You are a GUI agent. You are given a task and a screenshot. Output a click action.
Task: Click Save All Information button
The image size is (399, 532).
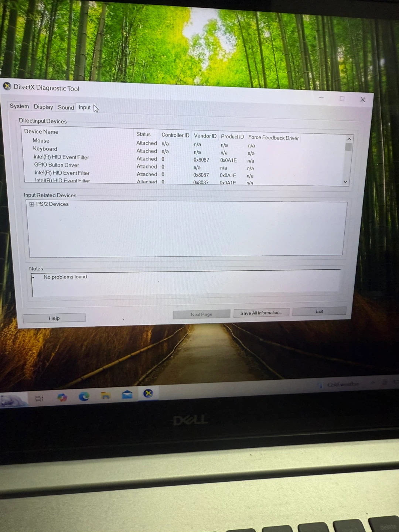coord(261,313)
